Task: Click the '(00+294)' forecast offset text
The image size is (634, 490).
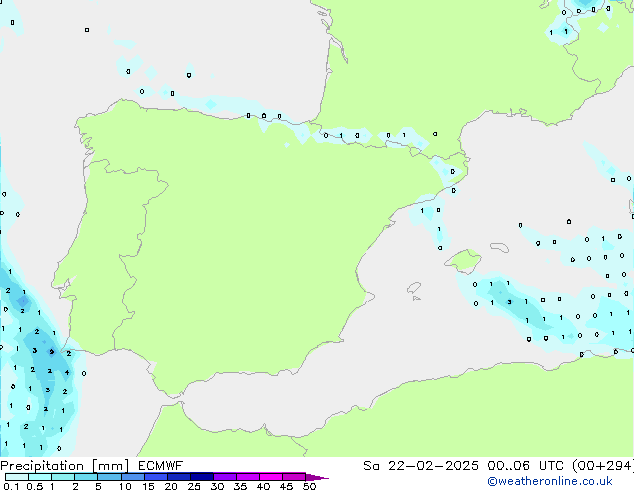Action: [x=602, y=466]
